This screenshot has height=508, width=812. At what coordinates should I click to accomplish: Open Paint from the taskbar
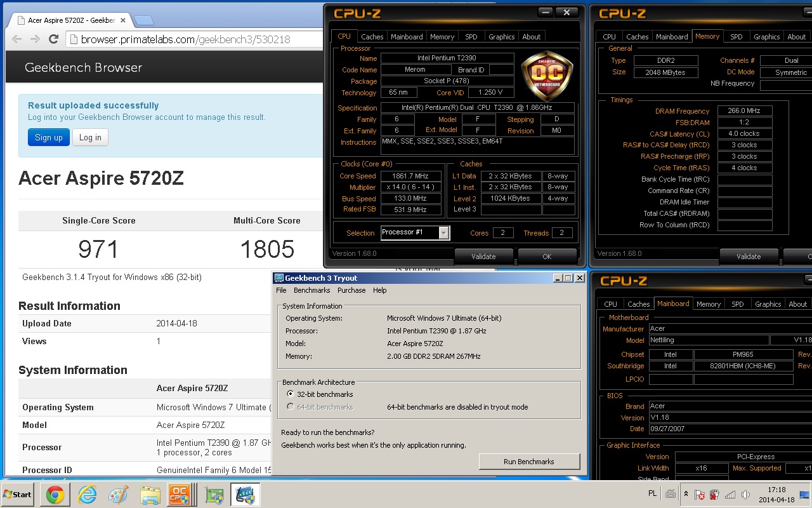pos(118,494)
